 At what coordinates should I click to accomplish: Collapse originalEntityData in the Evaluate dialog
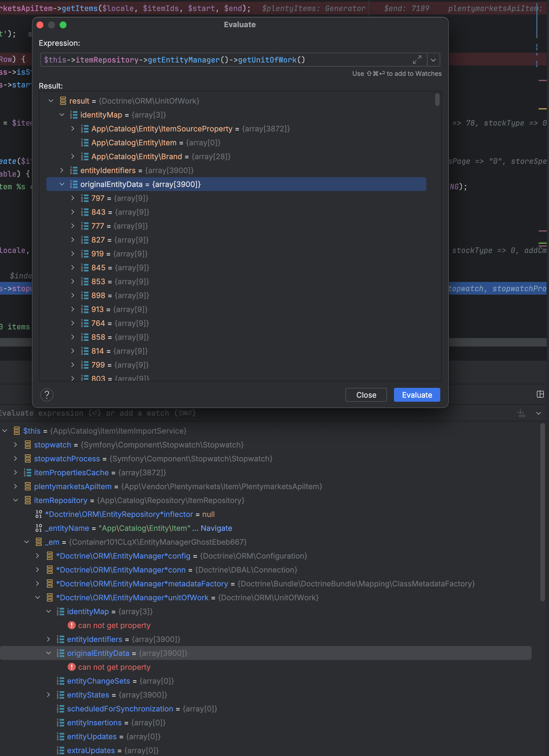tap(62, 184)
